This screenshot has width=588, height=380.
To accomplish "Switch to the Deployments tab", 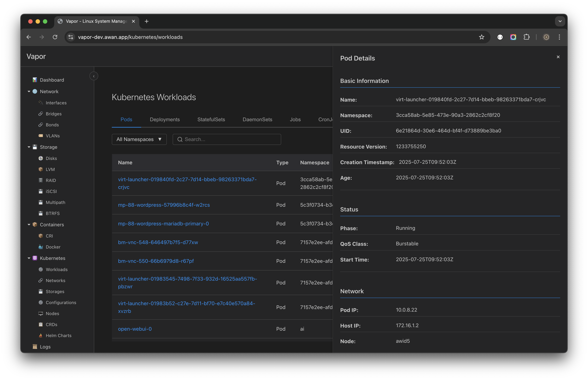I will pos(165,120).
